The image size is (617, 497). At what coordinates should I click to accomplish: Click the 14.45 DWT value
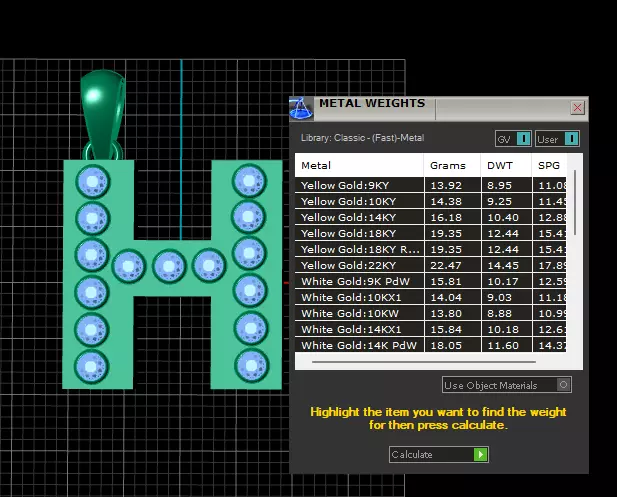click(x=503, y=266)
